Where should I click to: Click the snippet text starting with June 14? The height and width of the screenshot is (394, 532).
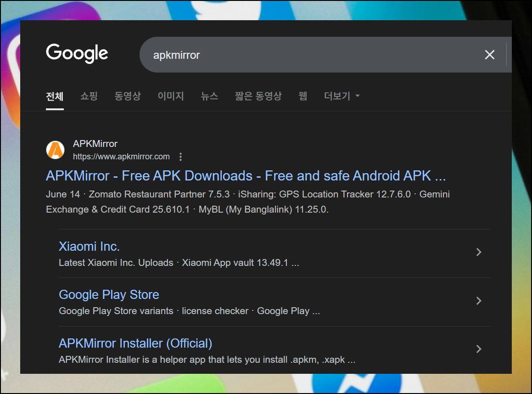(x=248, y=202)
